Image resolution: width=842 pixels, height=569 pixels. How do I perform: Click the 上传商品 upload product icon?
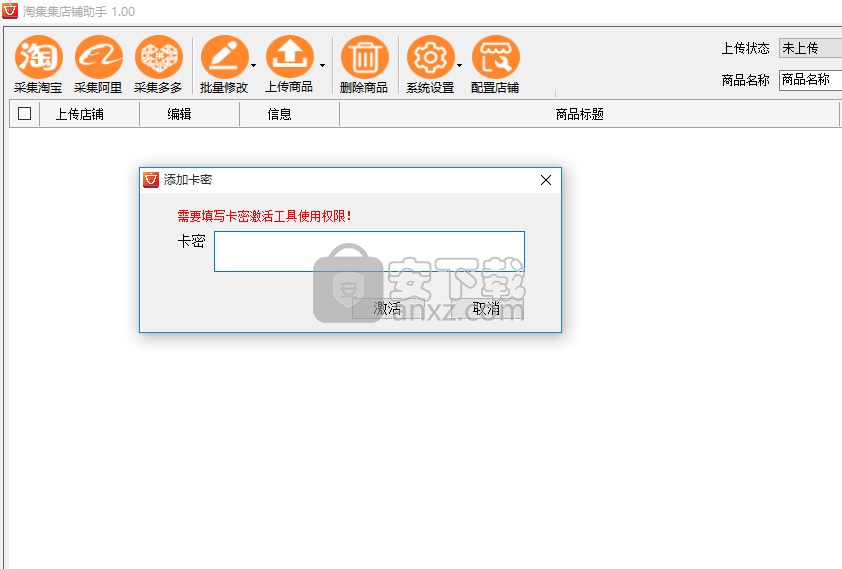point(289,64)
